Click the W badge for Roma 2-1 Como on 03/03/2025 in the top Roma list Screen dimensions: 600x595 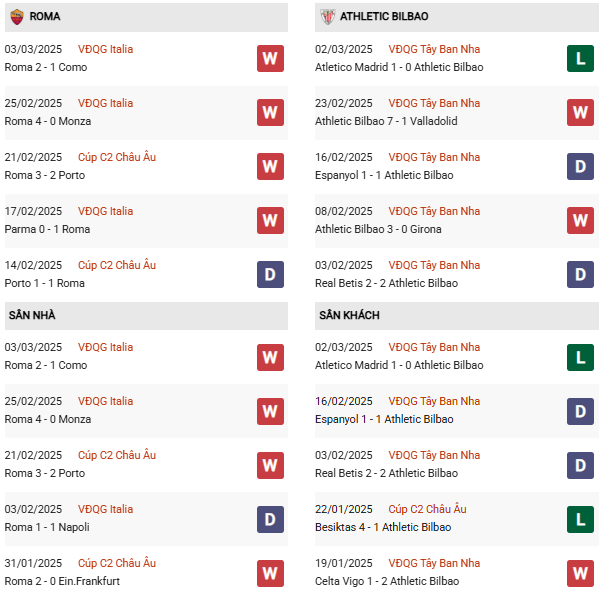270,58
